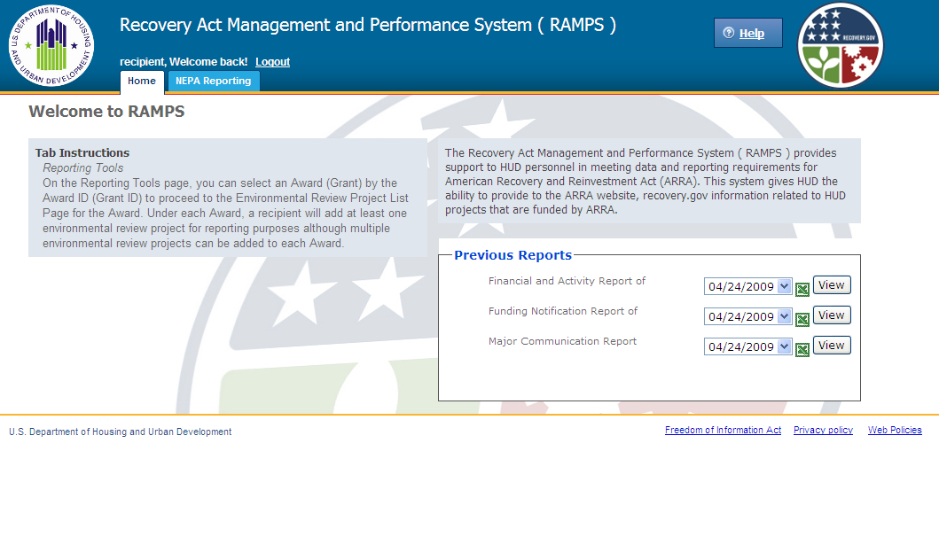Open Freedom of Information Act link

tap(723, 430)
